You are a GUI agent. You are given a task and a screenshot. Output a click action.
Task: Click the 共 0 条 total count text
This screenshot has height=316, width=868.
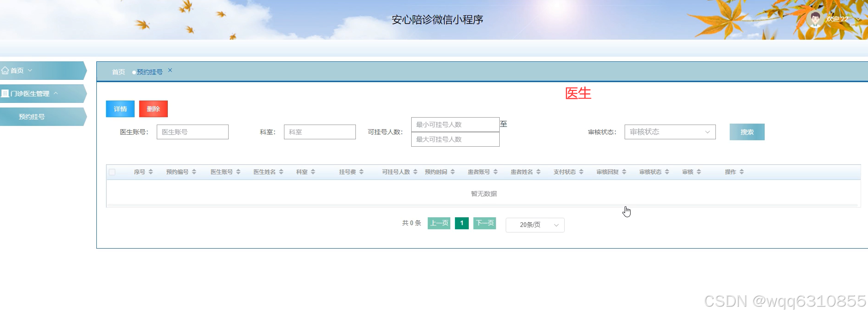tap(412, 223)
